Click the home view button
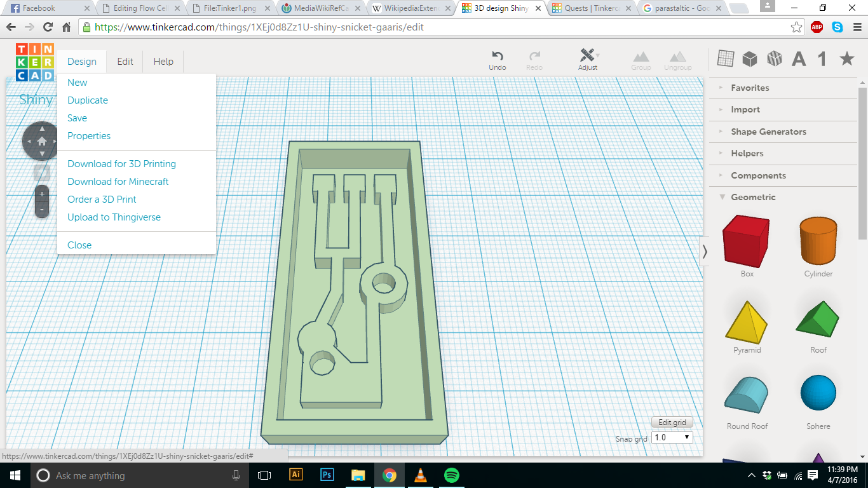 pos(42,141)
